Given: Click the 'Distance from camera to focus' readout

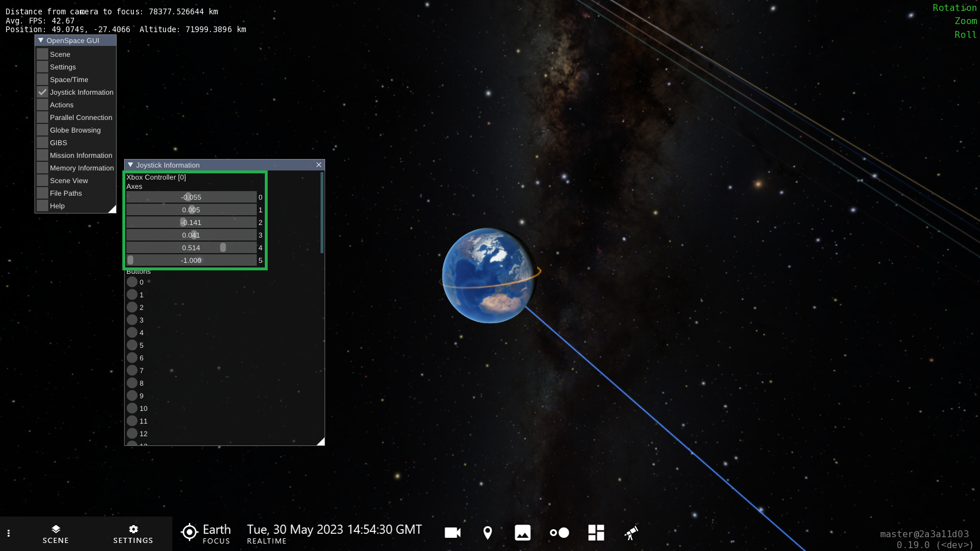Looking at the screenshot, I should point(112,11).
